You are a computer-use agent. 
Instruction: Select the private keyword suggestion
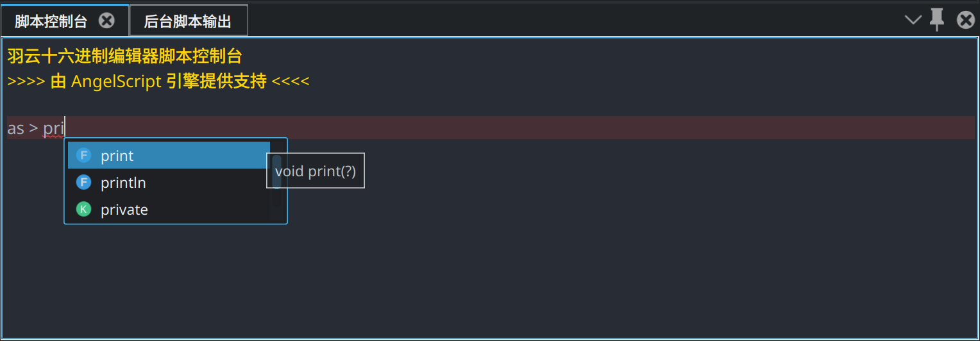click(x=124, y=210)
